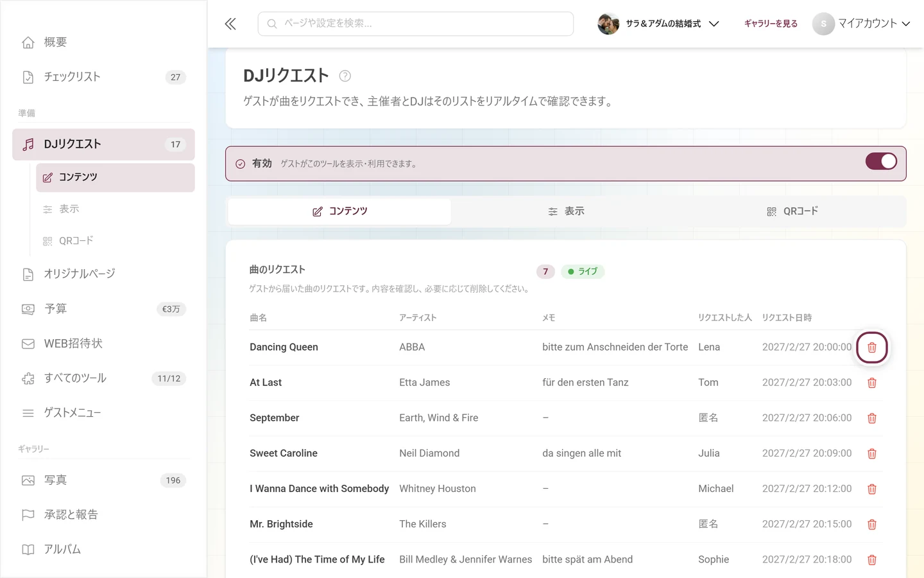Screen dimensions: 924x578
Task: Delete the Time of My Life request
Action: (871, 559)
